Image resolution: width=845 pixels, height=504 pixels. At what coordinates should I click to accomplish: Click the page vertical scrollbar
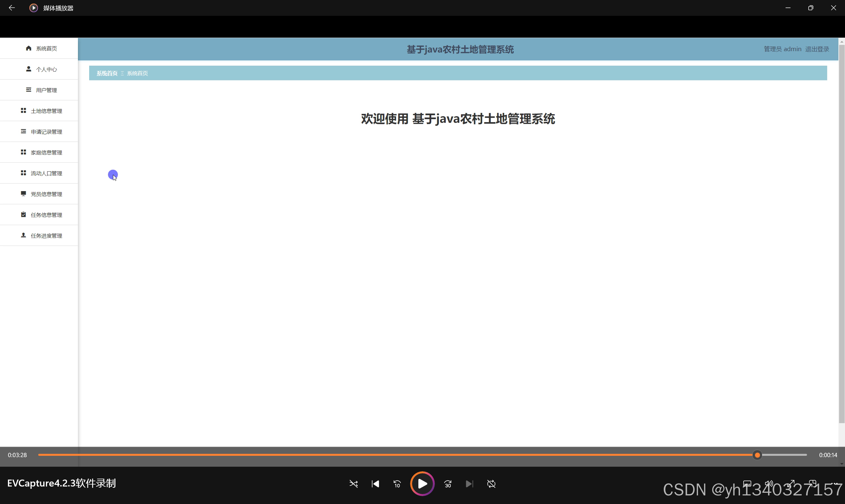pyautogui.click(x=841, y=234)
